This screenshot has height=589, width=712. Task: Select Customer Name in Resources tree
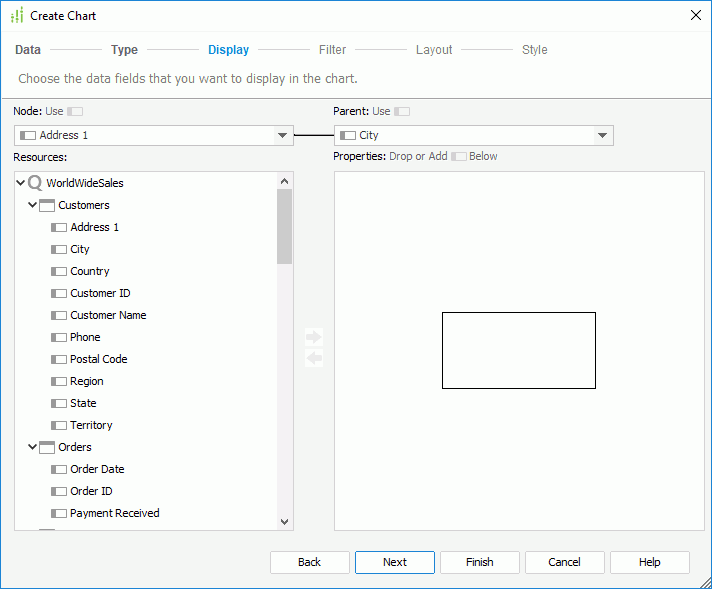108,315
